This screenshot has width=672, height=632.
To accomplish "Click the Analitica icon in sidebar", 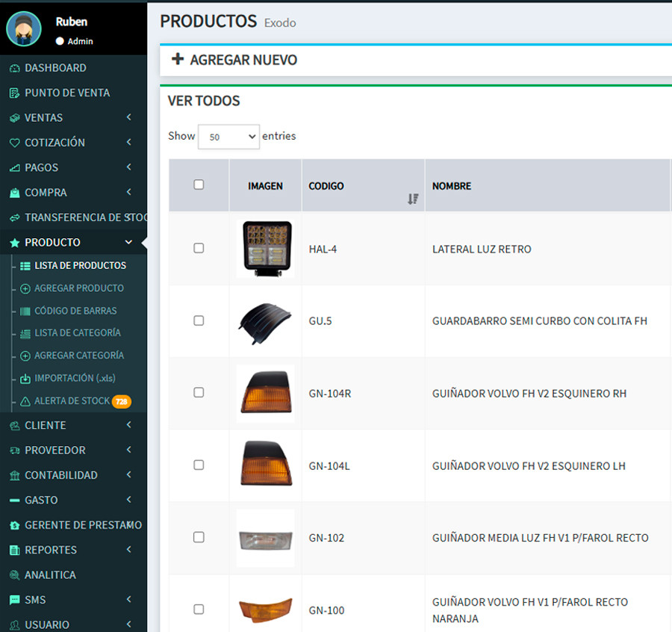I will [14, 575].
